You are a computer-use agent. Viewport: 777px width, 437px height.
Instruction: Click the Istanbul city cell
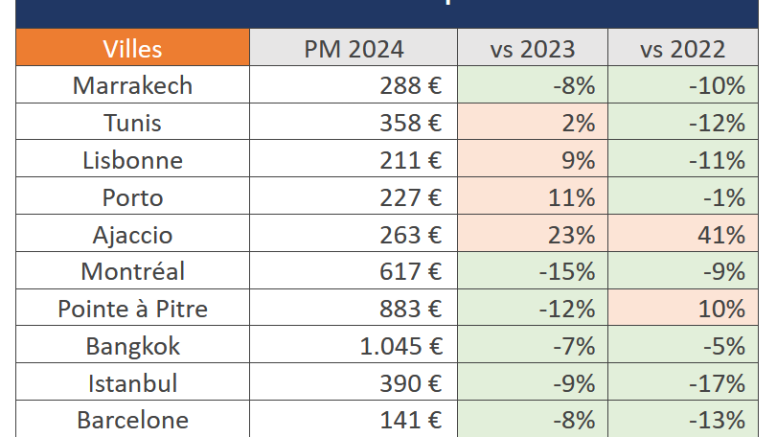tap(132, 383)
